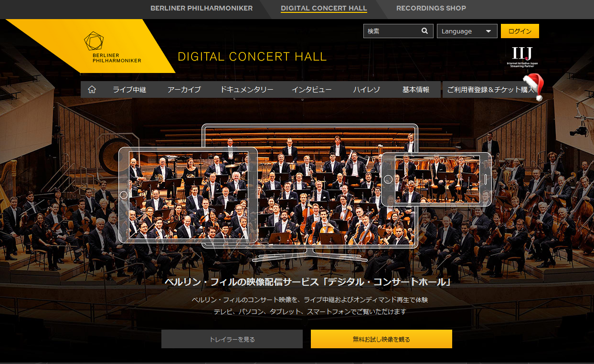Click the Berliner Philharmoniker pentagon logo
This screenshot has height=364, width=594.
coord(94,41)
